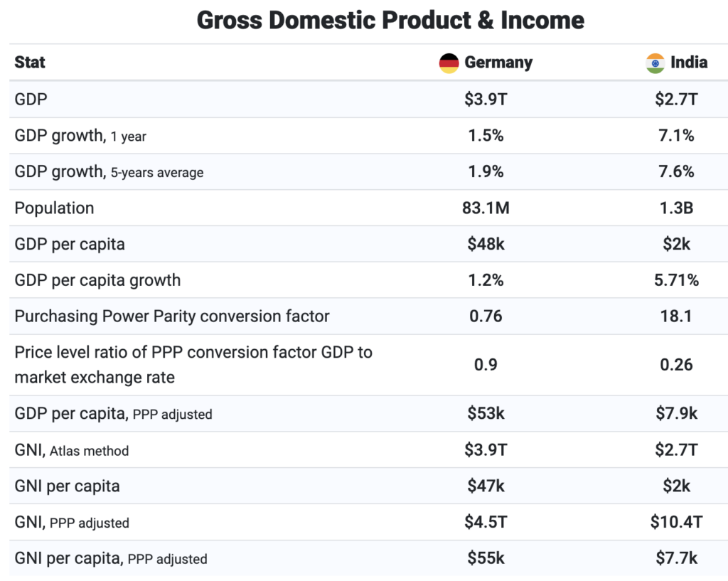Click India's PPP conversion factor 18.1
The image size is (728, 581).
tap(676, 316)
